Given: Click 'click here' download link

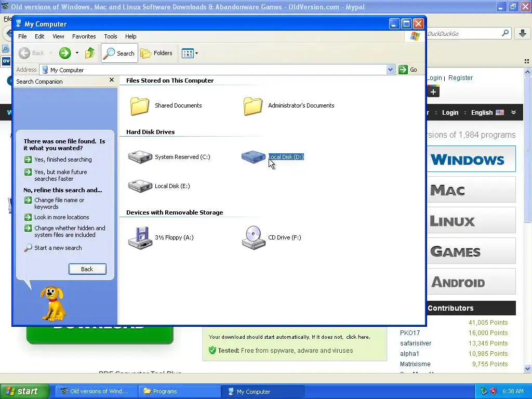Looking at the screenshot, I should click(x=357, y=337).
